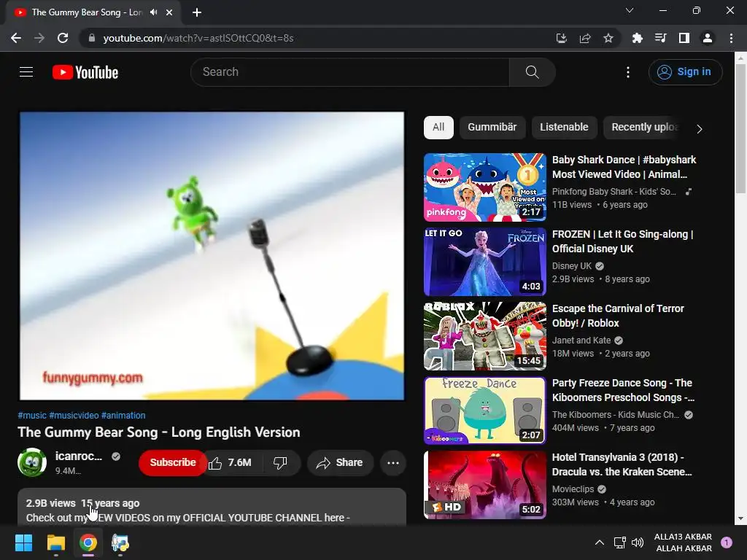747x560 pixels.
Task: Close the Gummy Bear Song tab
Action: (x=169, y=12)
